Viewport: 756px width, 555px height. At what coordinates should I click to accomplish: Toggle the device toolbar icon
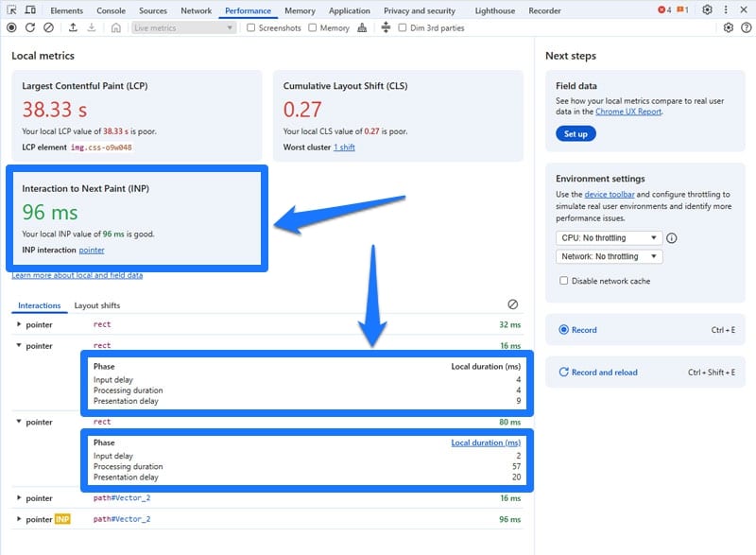30,10
